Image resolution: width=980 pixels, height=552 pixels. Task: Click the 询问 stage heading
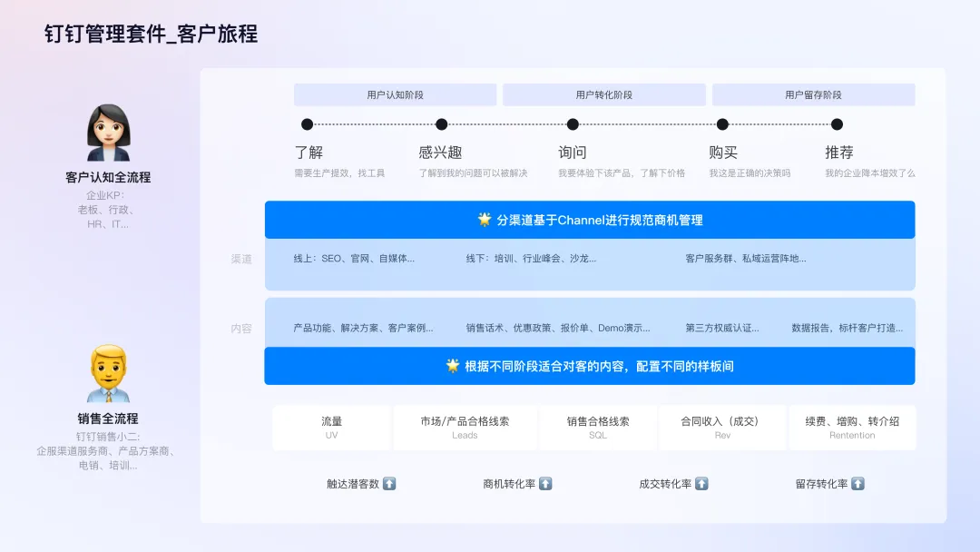point(573,153)
